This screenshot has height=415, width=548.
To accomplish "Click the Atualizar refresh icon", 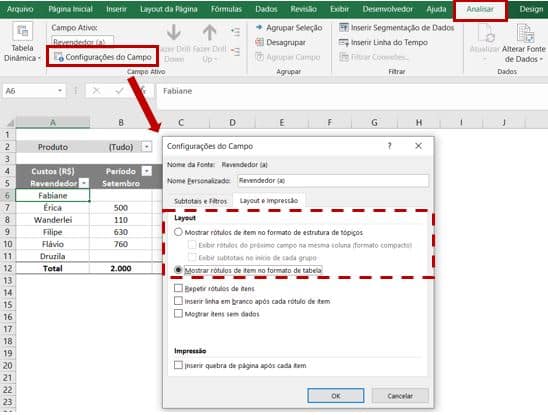I will [486, 34].
